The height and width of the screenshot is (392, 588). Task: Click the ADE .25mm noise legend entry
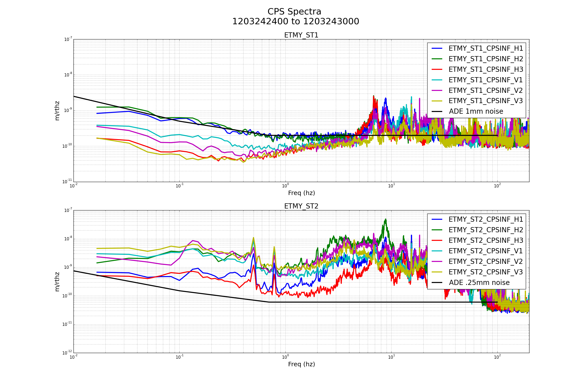479,283
